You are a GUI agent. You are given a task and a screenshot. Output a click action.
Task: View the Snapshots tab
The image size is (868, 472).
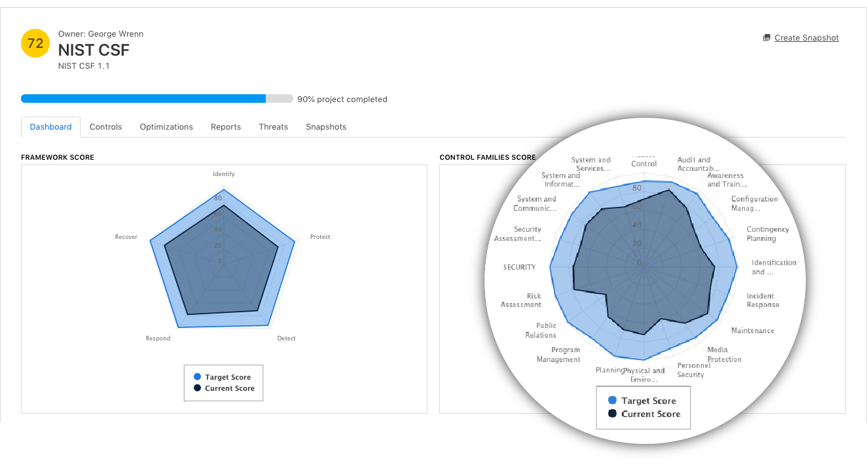pos(326,127)
